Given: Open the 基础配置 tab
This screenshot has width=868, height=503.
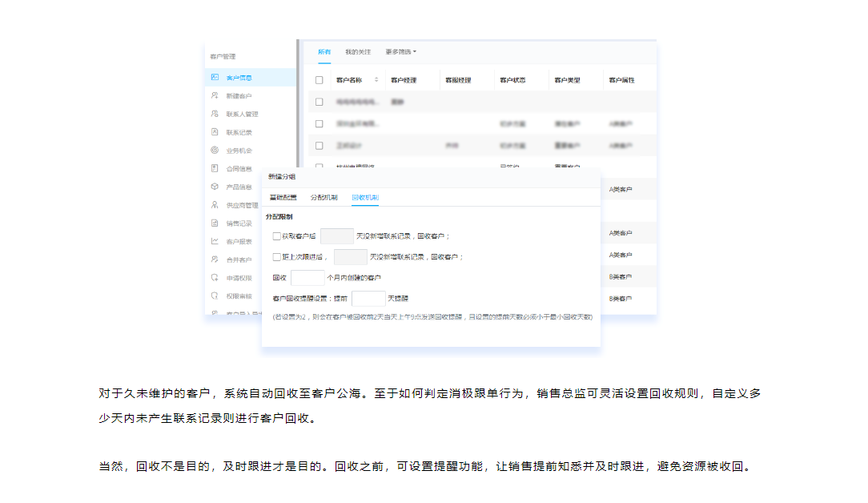Looking at the screenshot, I should (283, 197).
